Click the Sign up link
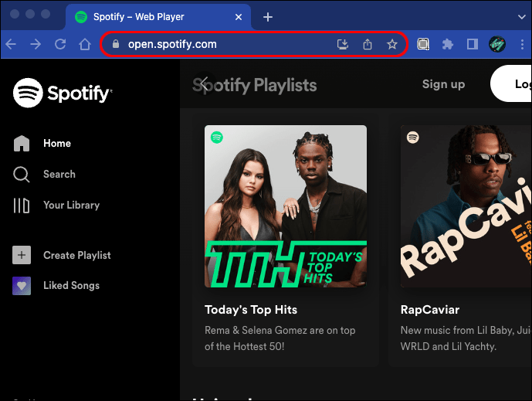532x401 pixels. coord(443,84)
